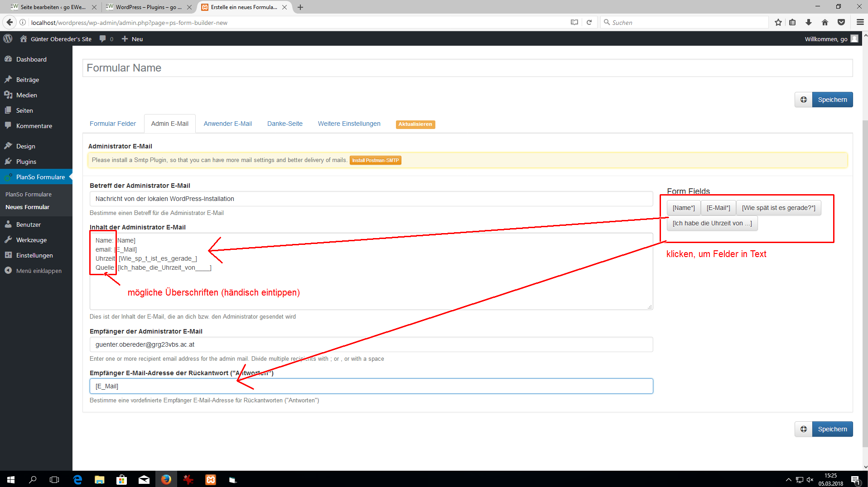Click the Rückantwort E-Mail-Adresse field
Screen dimensions: 868x487
371,386
